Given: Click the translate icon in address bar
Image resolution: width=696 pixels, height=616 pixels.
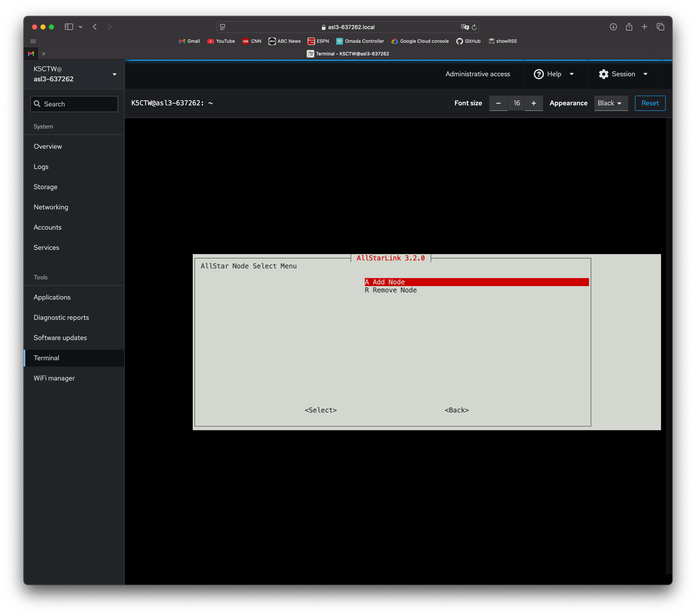Looking at the screenshot, I should point(464,27).
